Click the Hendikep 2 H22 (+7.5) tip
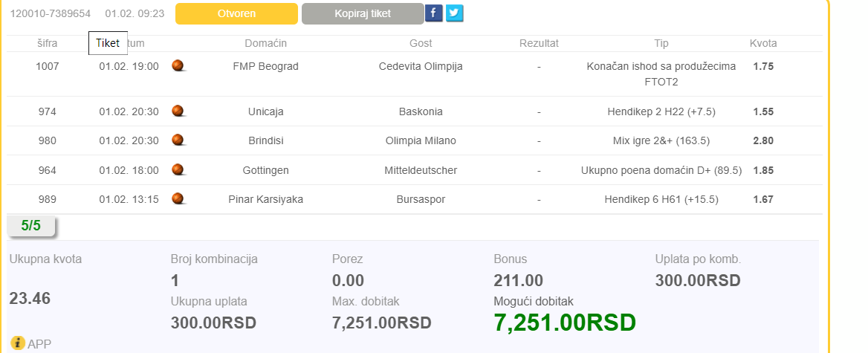The height and width of the screenshot is (353, 868). [x=661, y=111]
